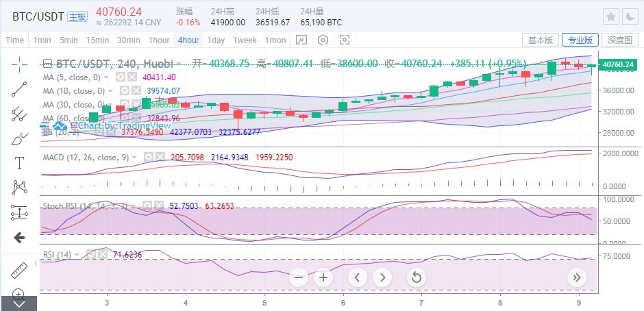
Task: Expand RSI (14) dropdown arrow
Action: [77, 255]
